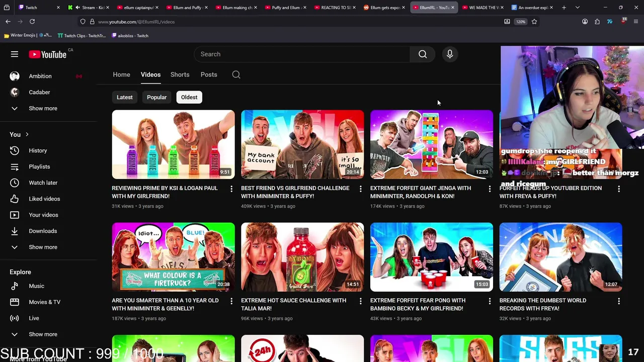Open browser tab list dropdown
Viewport: 644px width, 362px height.
pyautogui.click(x=578, y=8)
